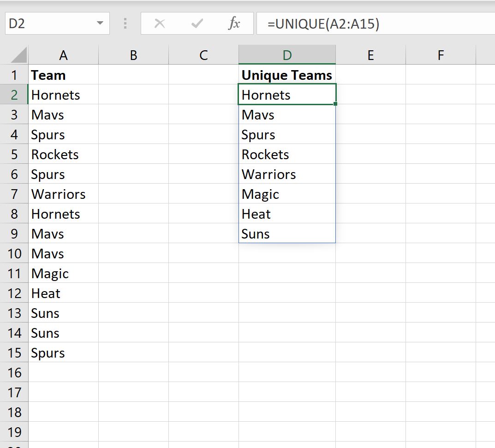The image size is (495, 448).
Task: Click the Cancel (X) icon beside formula bar
Action: (x=160, y=24)
